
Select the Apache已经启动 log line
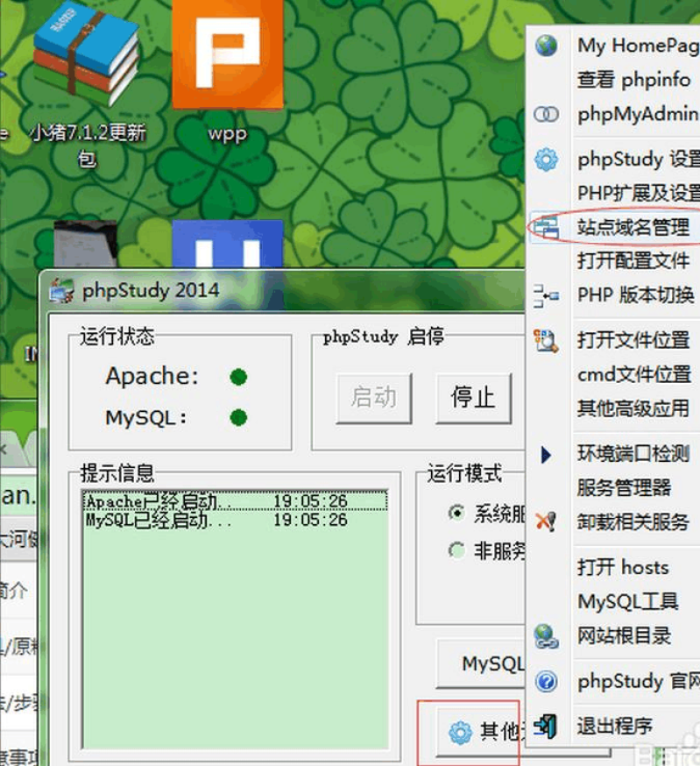pos(235,501)
